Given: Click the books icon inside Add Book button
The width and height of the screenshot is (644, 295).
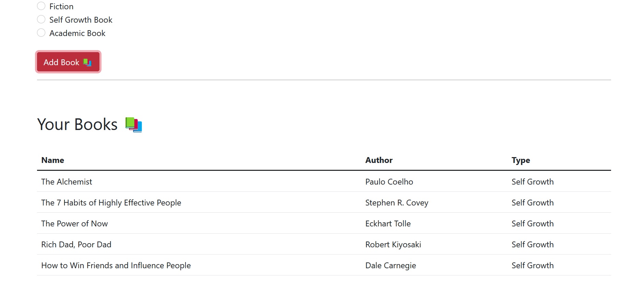Looking at the screenshot, I should pyautogui.click(x=87, y=62).
